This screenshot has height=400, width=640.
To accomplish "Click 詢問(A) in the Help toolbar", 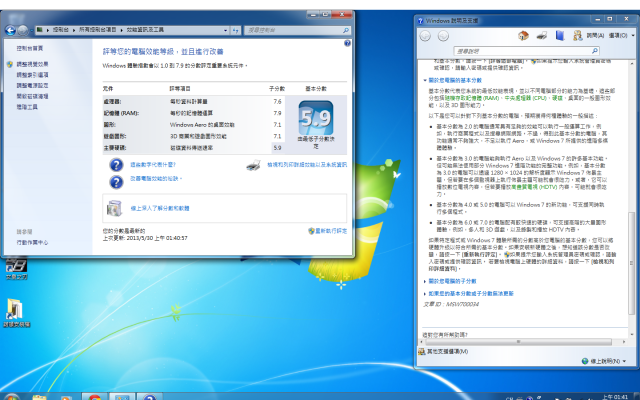I will pos(595,36).
